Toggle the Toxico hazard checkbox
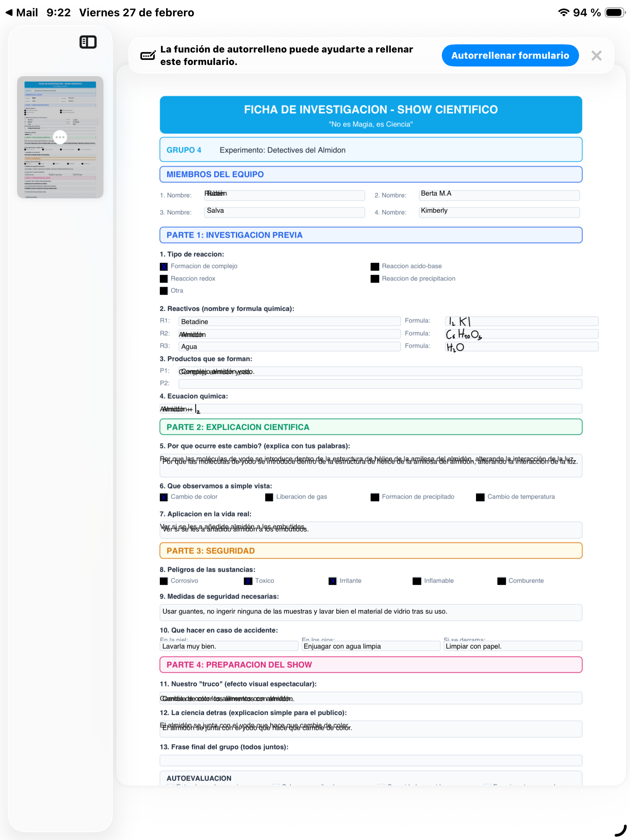The image size is (630, 840). pyautogui.click(x=248, y=581)
